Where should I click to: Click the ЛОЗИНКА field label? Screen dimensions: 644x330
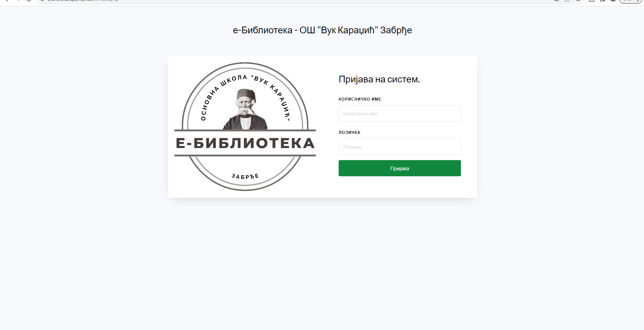click(x=349, y=133)
